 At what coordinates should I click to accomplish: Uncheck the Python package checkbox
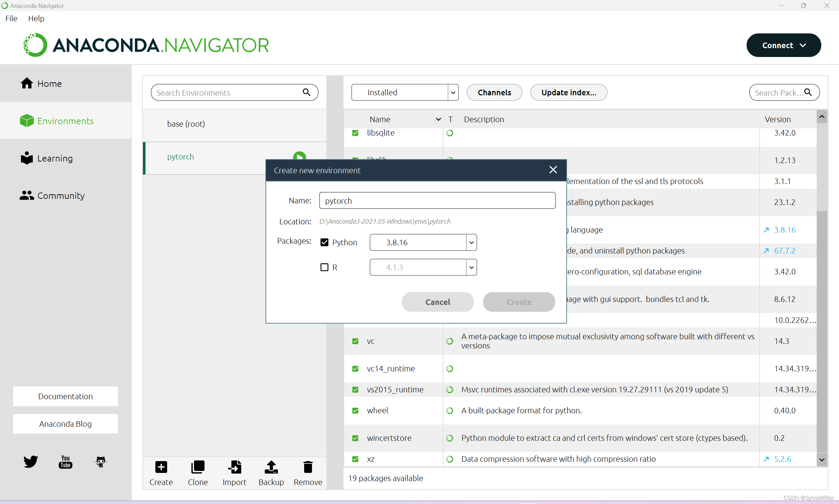[324, 242]
